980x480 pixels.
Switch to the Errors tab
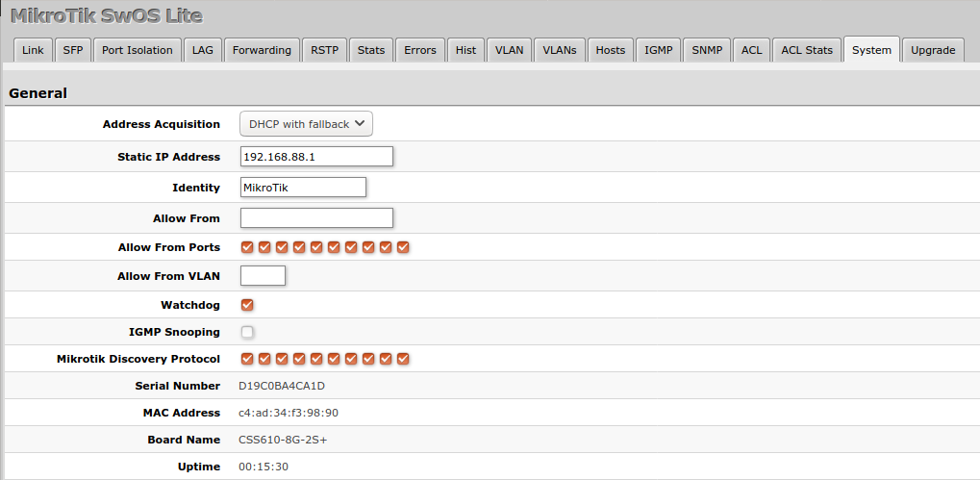[x=420, y=50]
